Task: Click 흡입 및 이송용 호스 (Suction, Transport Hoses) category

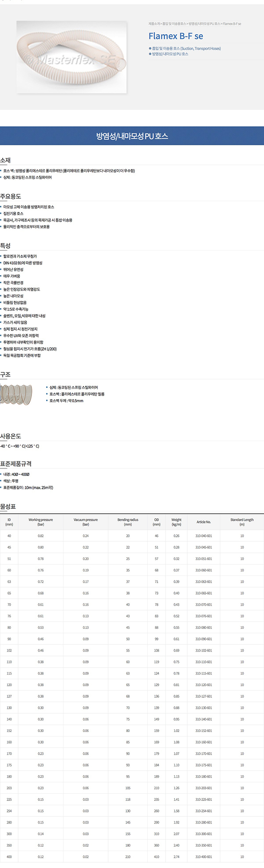Action: [186, 48]
